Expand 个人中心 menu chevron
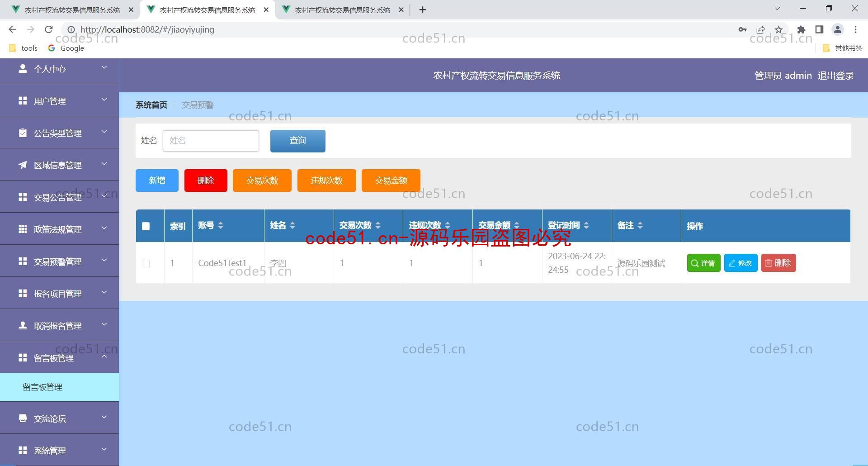The image size is (868, 466). pos(104,67)
